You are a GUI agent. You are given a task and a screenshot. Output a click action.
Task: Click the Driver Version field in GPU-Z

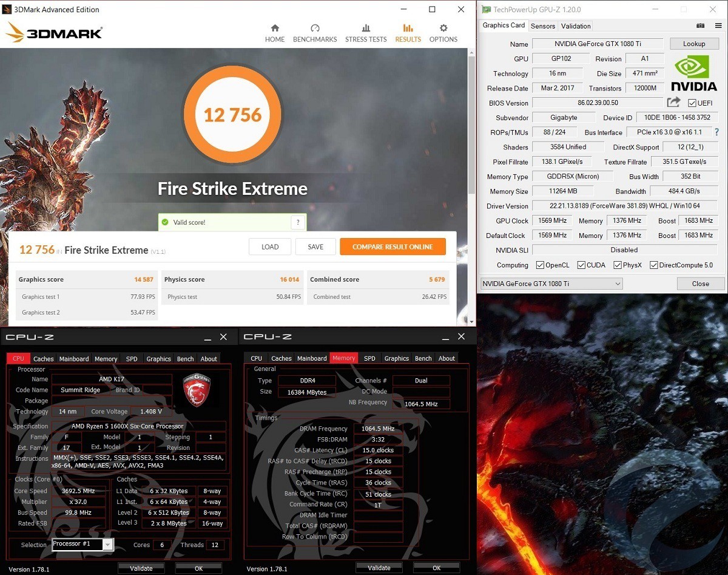625,206
